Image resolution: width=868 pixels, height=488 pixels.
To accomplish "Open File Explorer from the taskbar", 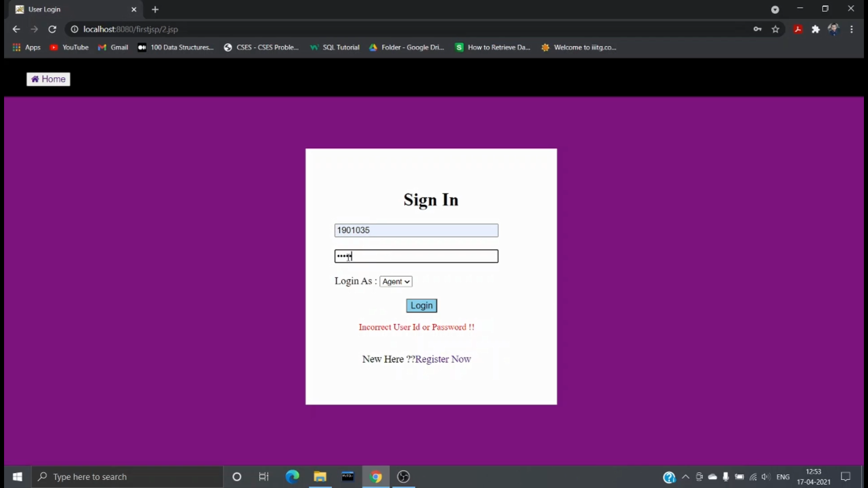I will (320, 477).
